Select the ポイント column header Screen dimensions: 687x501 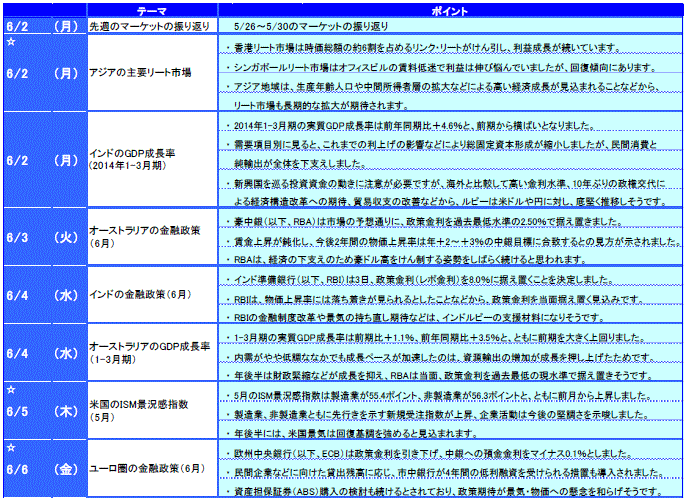pos(446,7)
